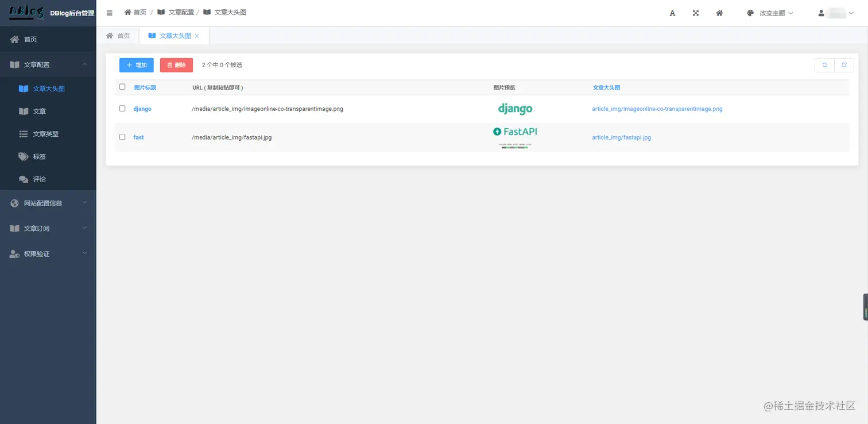Screen dimensions: 868x424
Task: Open article_img/imageonline-co-transparentimage.png link
Action: [657, 109]
